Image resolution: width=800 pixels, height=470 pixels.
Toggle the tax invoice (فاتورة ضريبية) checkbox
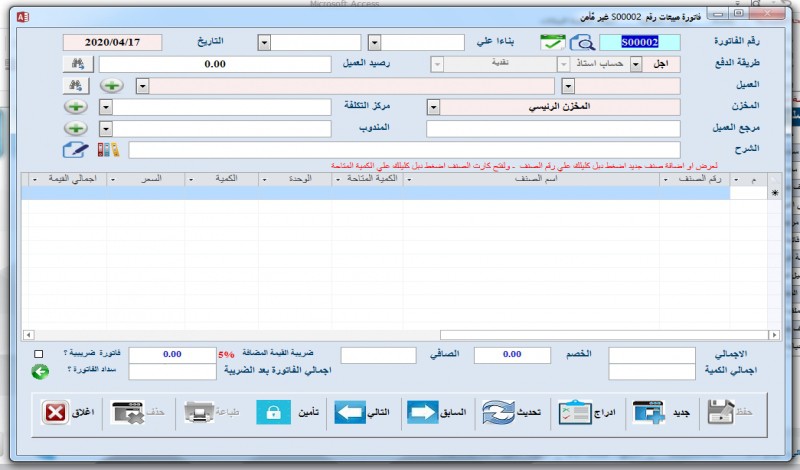tap(38, 354)
